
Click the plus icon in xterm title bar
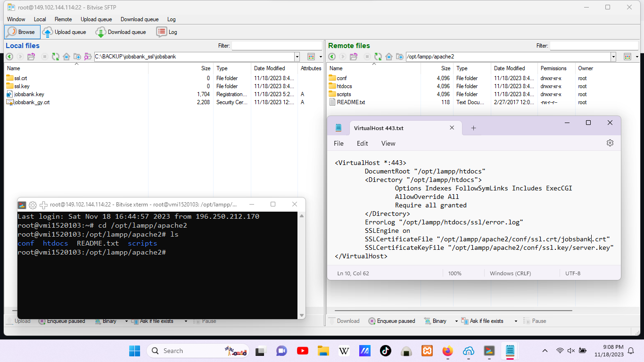coord(43,205)
